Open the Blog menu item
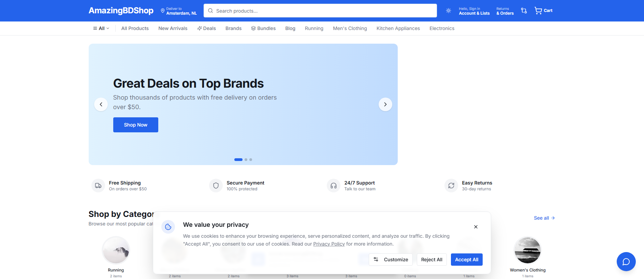 290,28
